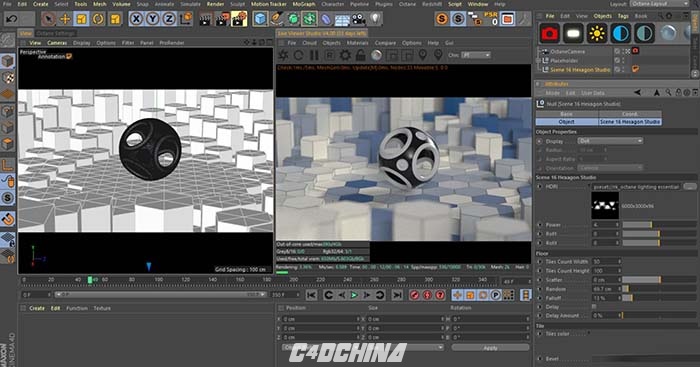Click keyframe circle next to Power

(540, 225)
